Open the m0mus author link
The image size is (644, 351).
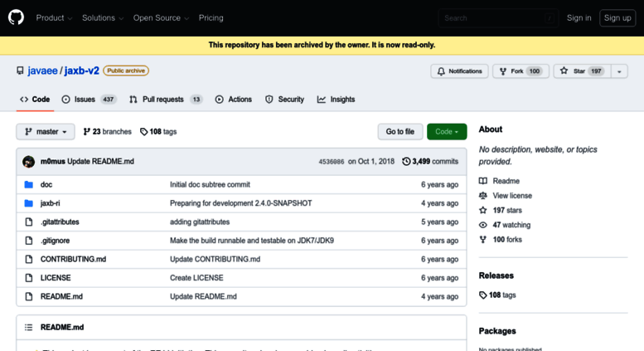click(52, 162)
